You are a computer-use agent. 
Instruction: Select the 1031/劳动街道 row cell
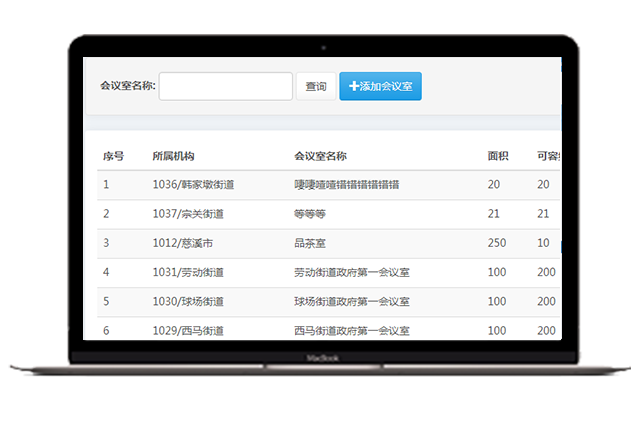188,272
